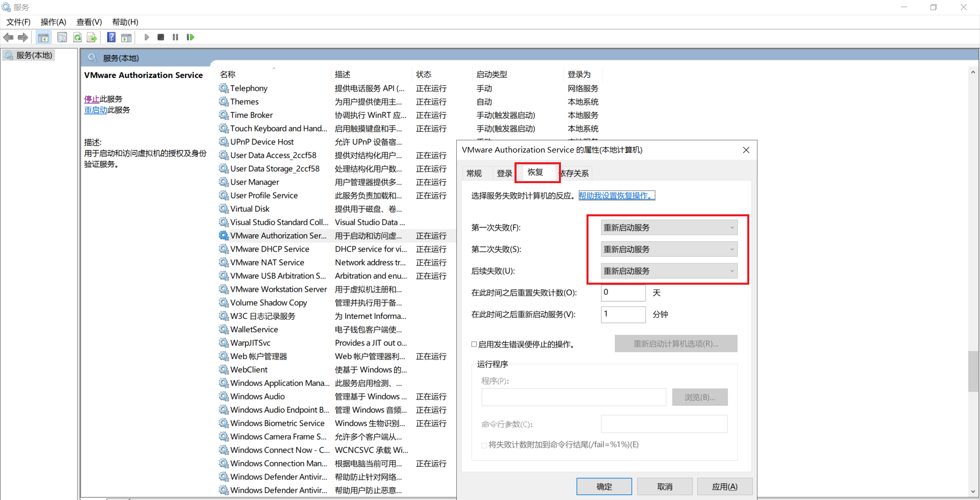Click the 确定 button
This screenshot has width=980, height=500.
click(x=604, y=487)
